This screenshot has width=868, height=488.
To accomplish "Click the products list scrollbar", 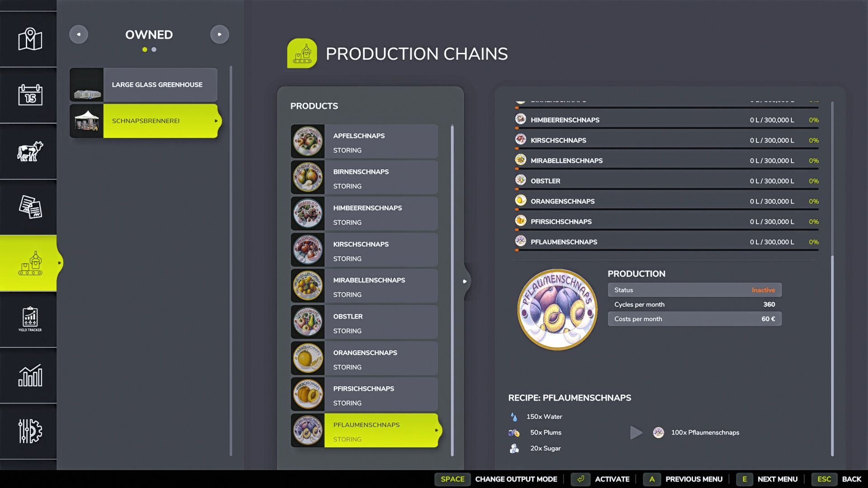I will tap(452, 289).
